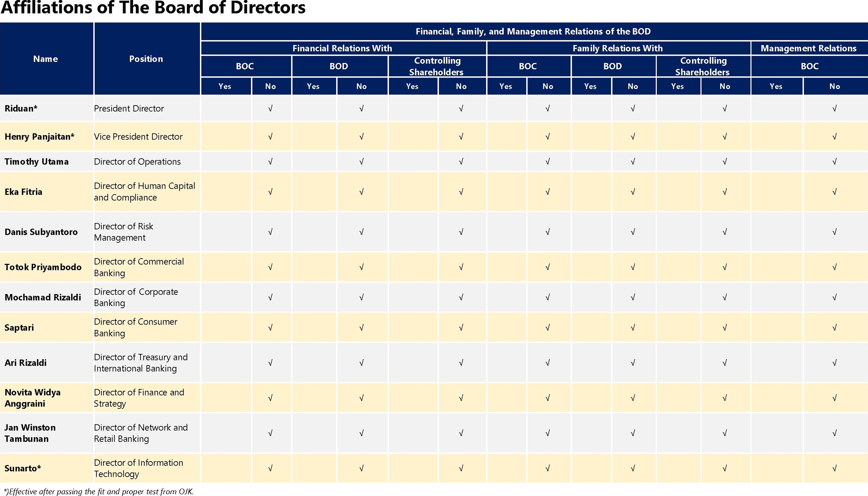Select the Danis Subyantoro name cell

(x=41, y=232)
